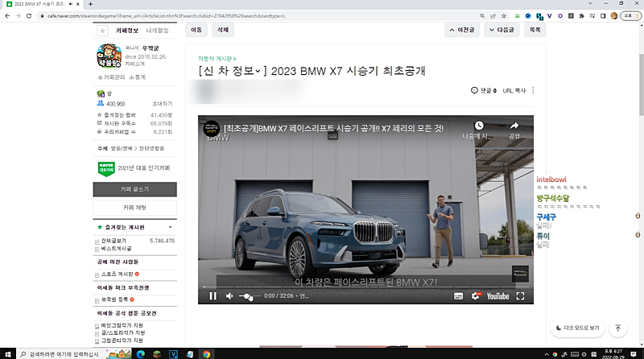Open the post's three-dot more menu
The width and height of the screenshot is (644, 359).
pos(533,91)
